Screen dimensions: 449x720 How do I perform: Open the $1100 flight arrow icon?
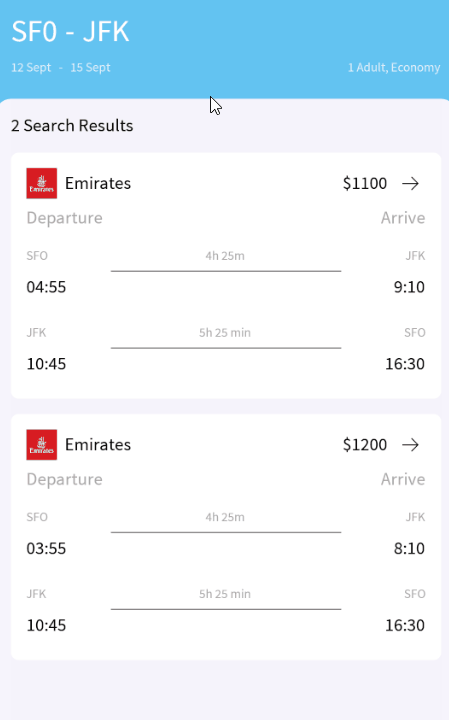pos(410,184)
